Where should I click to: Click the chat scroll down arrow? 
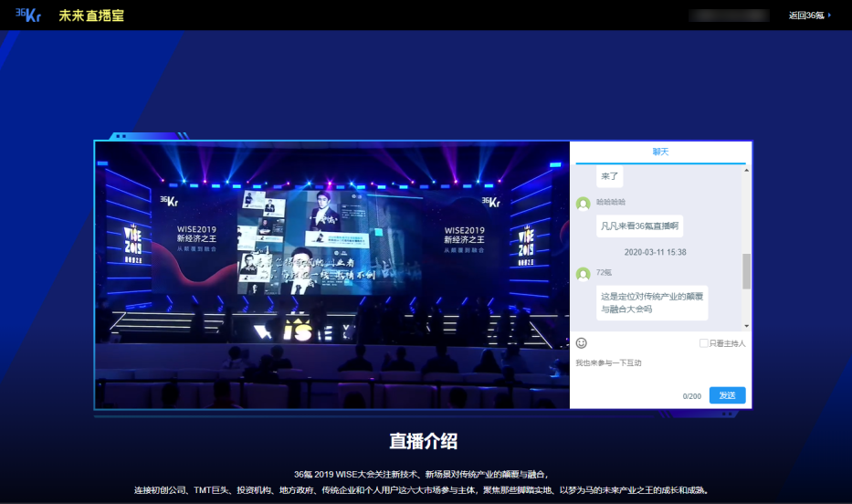point(747,326)
